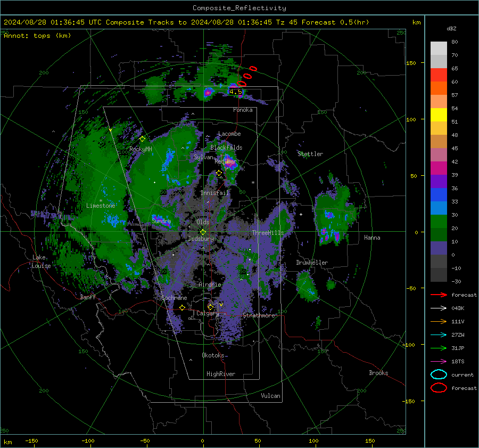Click the Limestone label
This screenshot has width=479, height=448.
(x=101, y=206)
